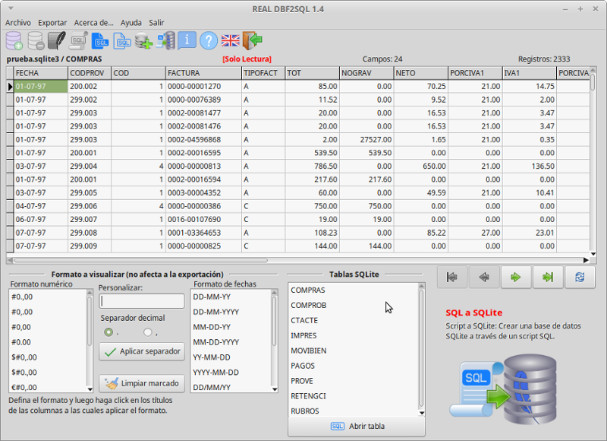Click the Aplicar separador button
Screen dimensions: 607x441
(142, 352)
